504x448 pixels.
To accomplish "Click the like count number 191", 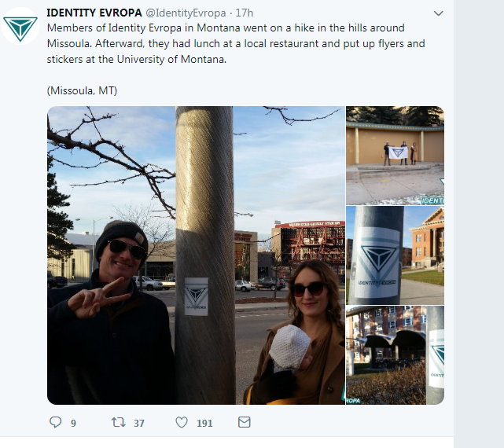I will [x=204, y=424].
